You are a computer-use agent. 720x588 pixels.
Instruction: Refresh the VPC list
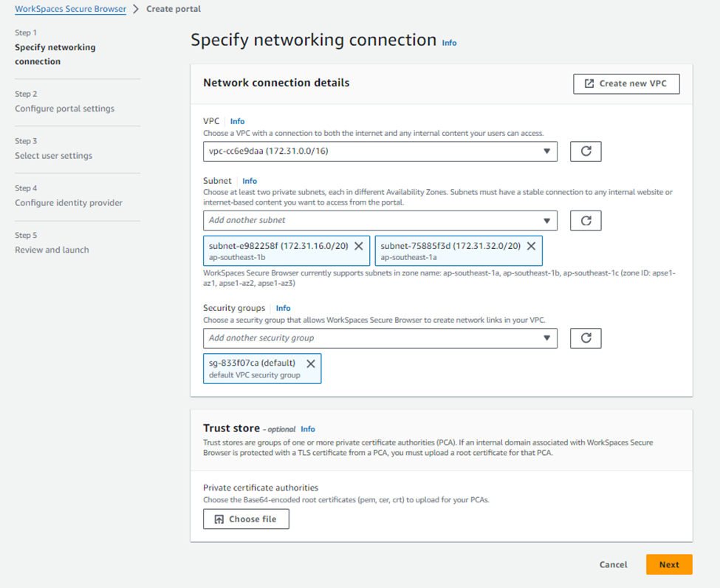[586, 151]
